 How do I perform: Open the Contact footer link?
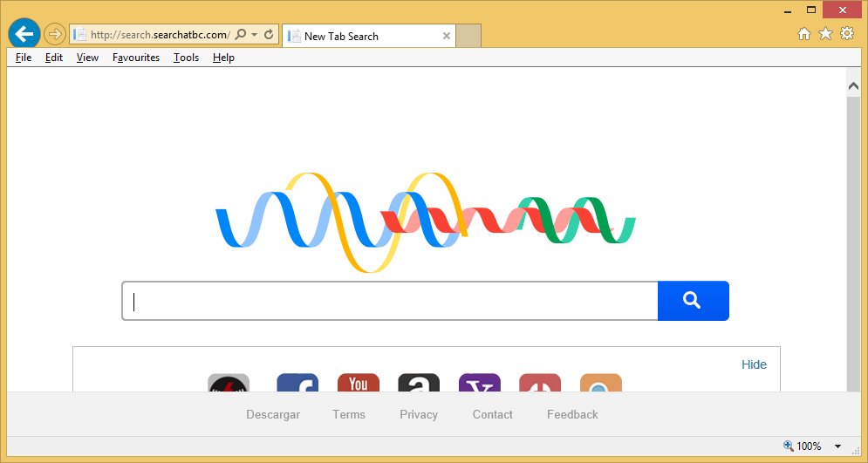493,414
